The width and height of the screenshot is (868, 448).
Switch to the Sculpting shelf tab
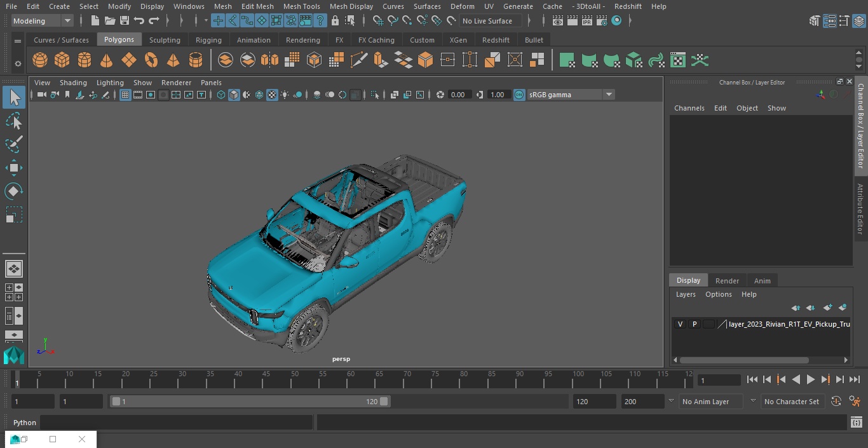165,40
